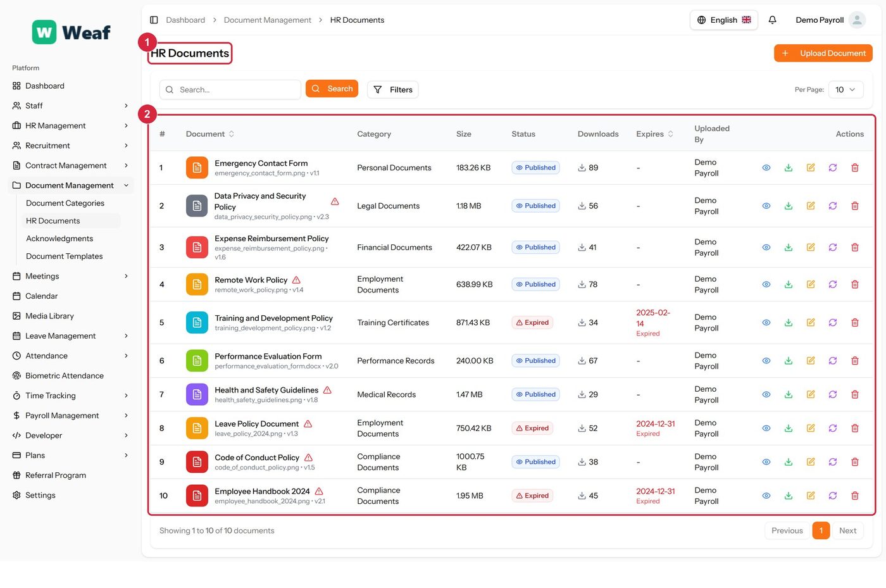Click the warning icon beside Remote Work Policy
Viewport: 886px width, 588px height.
click(x=296, y=280)
